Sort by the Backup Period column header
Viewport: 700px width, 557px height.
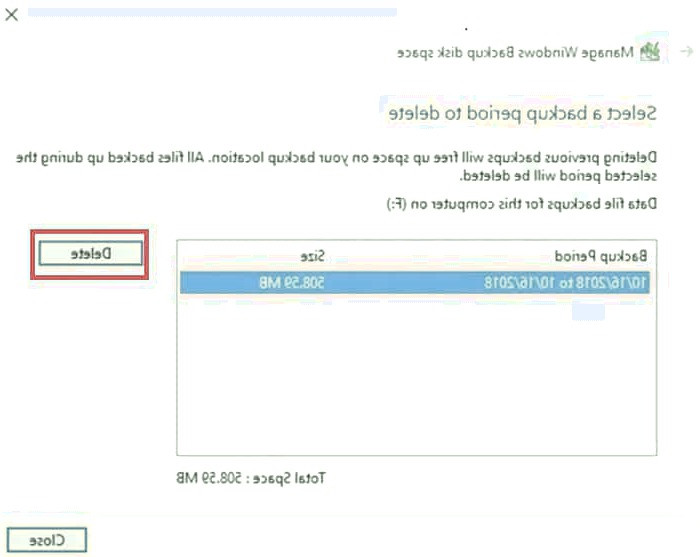(x=600, y=256)
